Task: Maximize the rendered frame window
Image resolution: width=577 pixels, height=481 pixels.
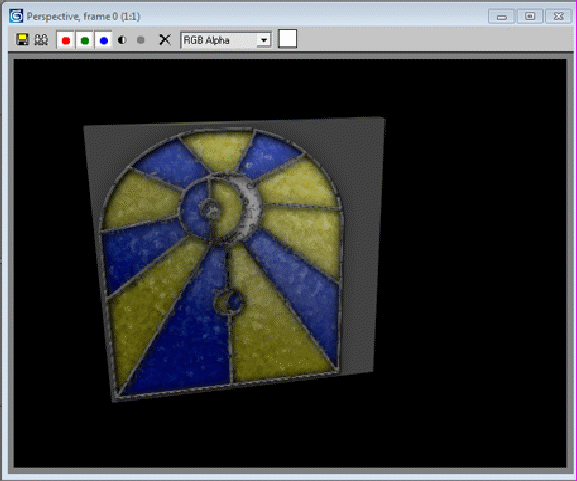Action: (x=530, y=16)
